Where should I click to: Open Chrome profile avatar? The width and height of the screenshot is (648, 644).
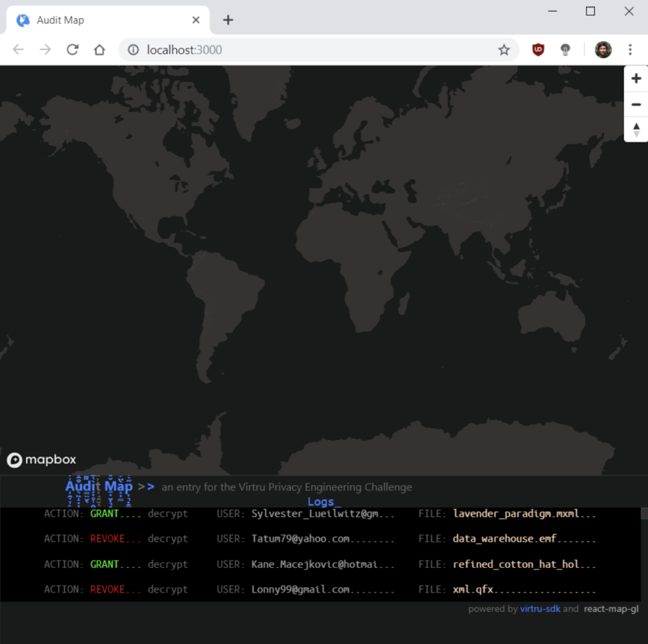tap(603, 50)
